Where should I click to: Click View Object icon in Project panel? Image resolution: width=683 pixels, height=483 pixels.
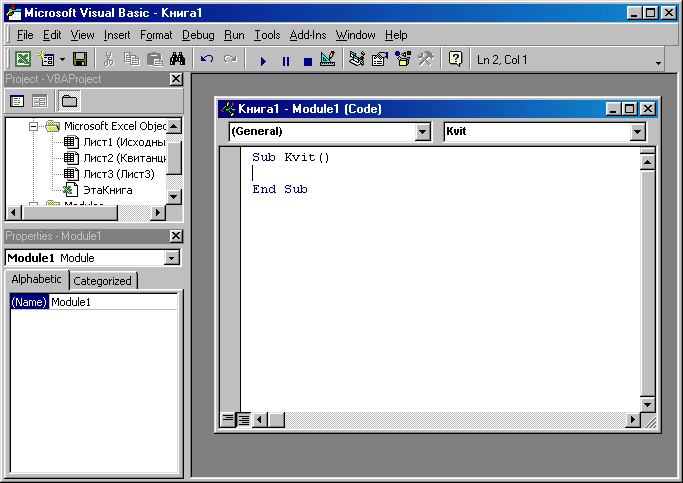(40, 101)
